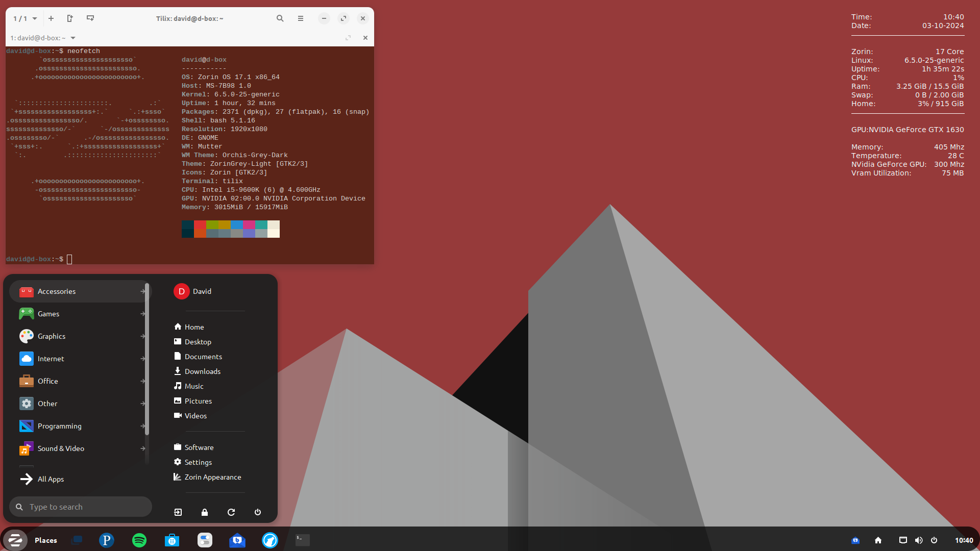Viewport: 980px width, 551px height.
Task: Open Videos from the menu
Action: (x=190, y=416)
